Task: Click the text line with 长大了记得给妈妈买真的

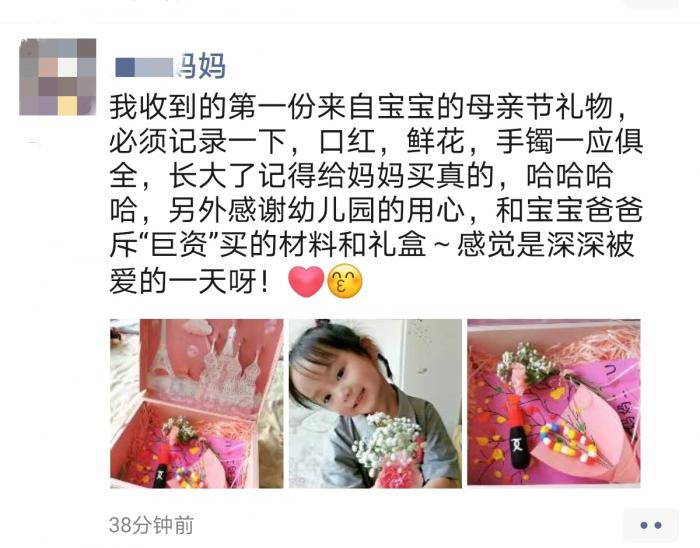Action: (362, 176)
